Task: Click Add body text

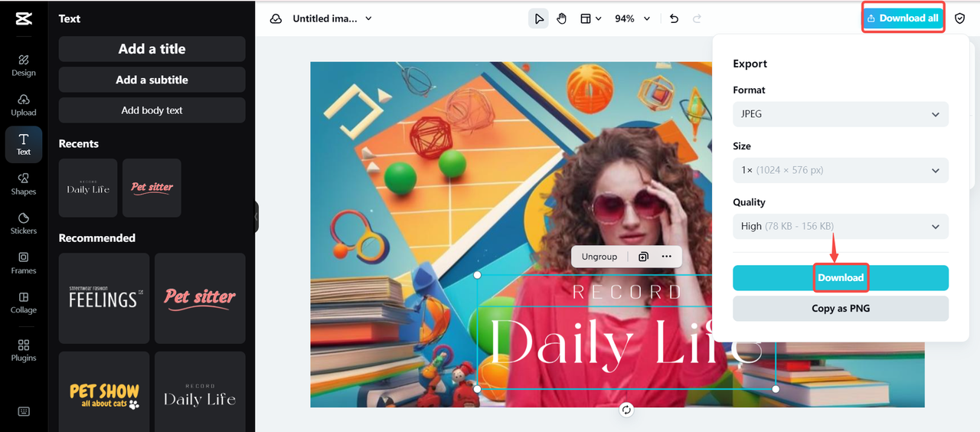Action: coord(152,110)
